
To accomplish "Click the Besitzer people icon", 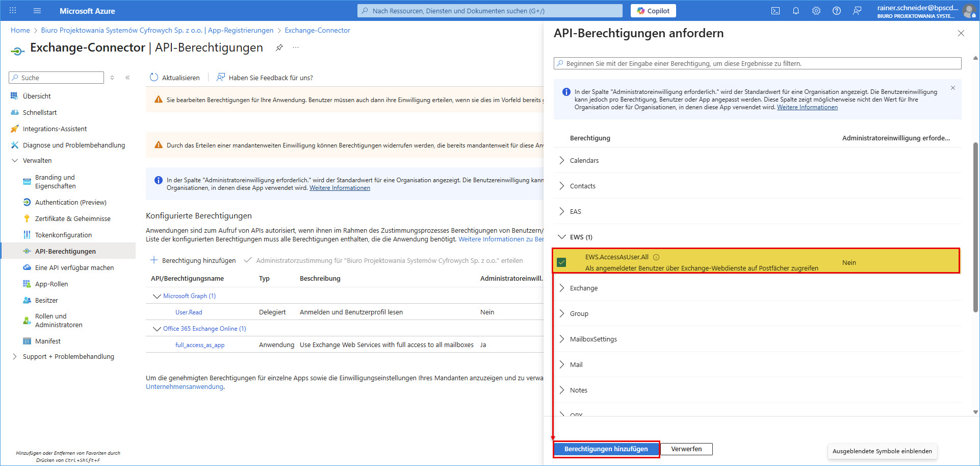I will click(x=27, y=300).
